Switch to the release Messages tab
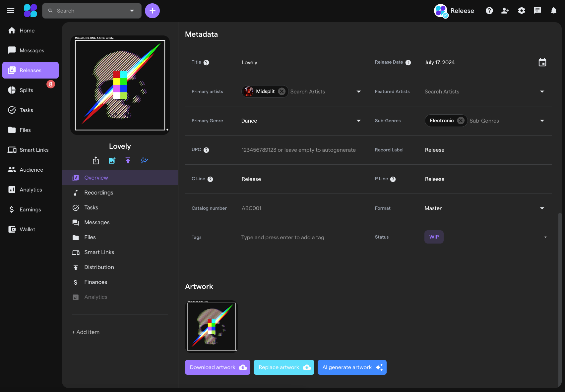Screen dimensions: 565x392 [120, 222]
